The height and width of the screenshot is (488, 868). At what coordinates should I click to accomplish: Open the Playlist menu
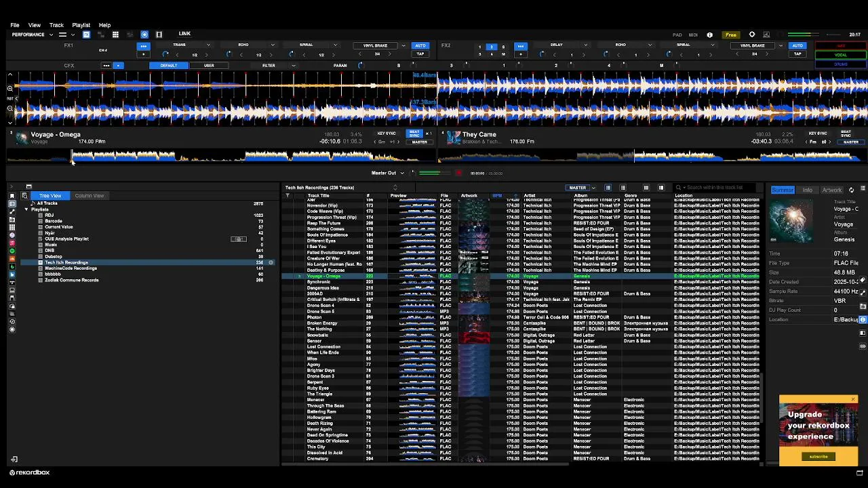click(81, 25)
